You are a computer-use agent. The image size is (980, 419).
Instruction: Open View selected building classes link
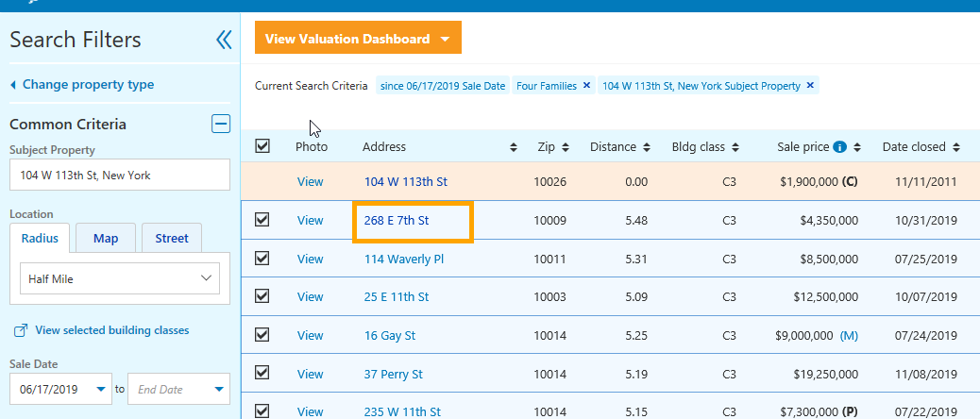pyautogui.click(x=112, y=330)
